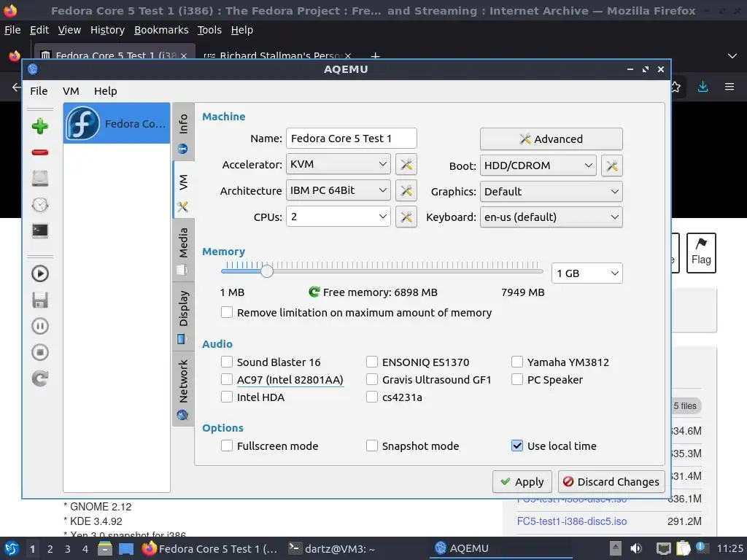Screen dimensions: 747x560
Task: Click the wrench button beside Boot
Action: 612,166
